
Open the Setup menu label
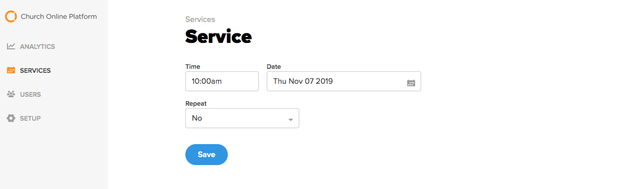click(30, 118)
